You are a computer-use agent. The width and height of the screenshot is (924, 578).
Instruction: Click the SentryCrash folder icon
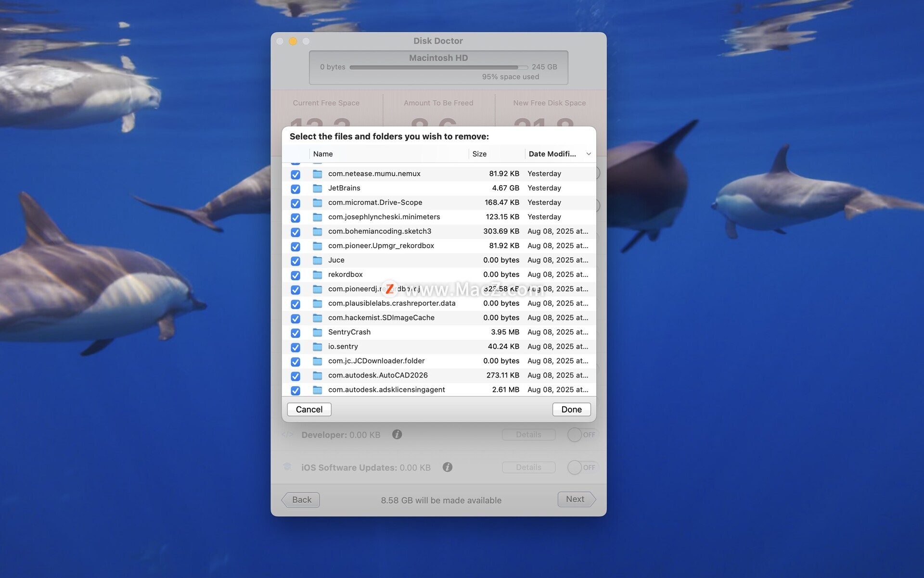[318, 332]
